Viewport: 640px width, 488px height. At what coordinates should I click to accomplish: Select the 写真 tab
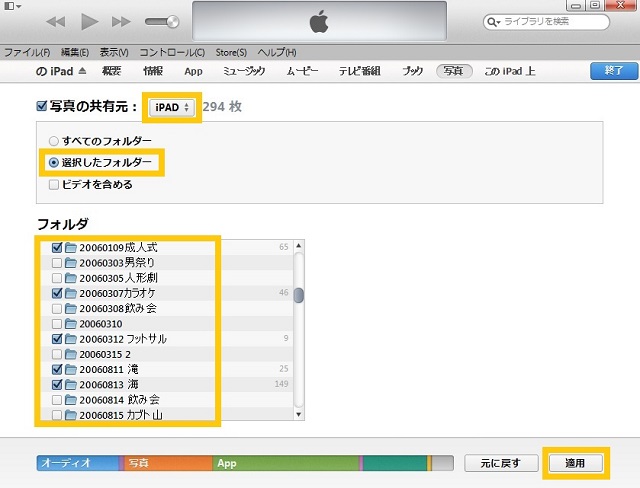(454, 71)
